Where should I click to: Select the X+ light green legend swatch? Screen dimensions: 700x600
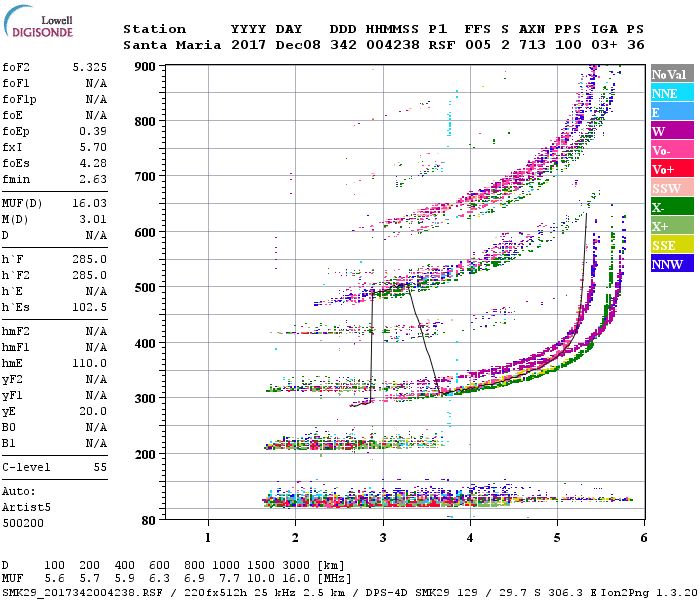(x=672, y=226)
